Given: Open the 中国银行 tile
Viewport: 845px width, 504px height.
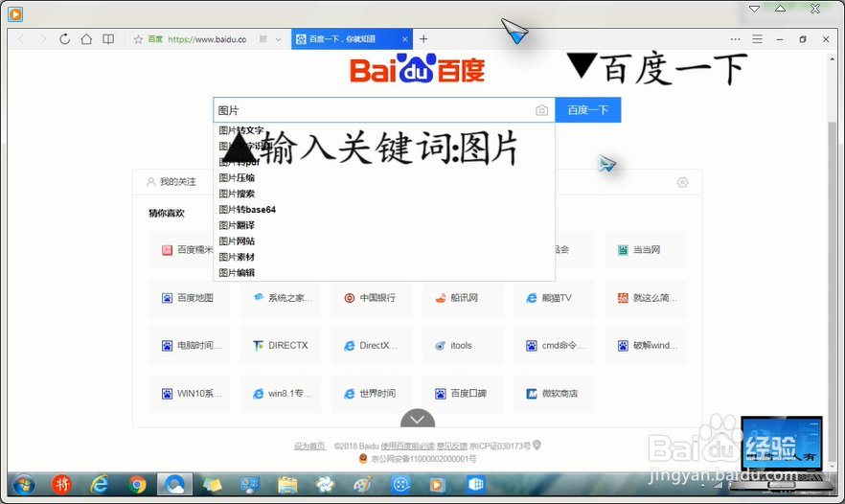Looking at the screenshot, I should (x=372, y=298).
